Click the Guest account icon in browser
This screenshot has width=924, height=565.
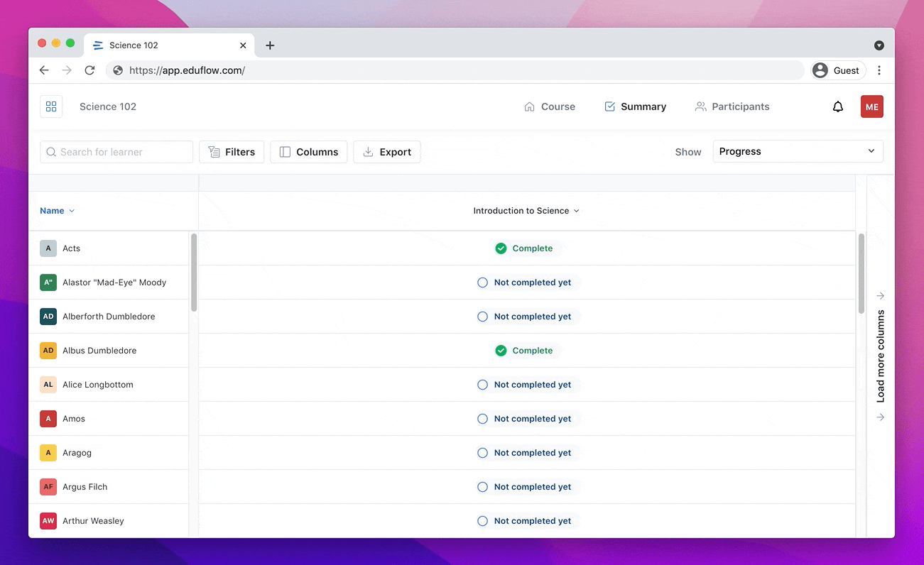tap(820, 70)
